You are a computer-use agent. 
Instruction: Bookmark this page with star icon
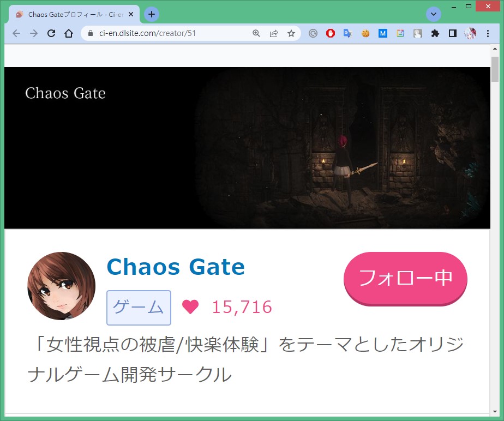click(x=291, y=33)
